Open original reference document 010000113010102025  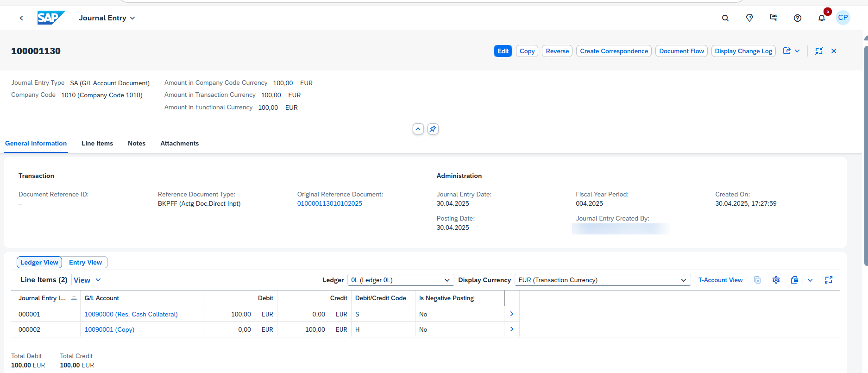[x=330, y=203]
